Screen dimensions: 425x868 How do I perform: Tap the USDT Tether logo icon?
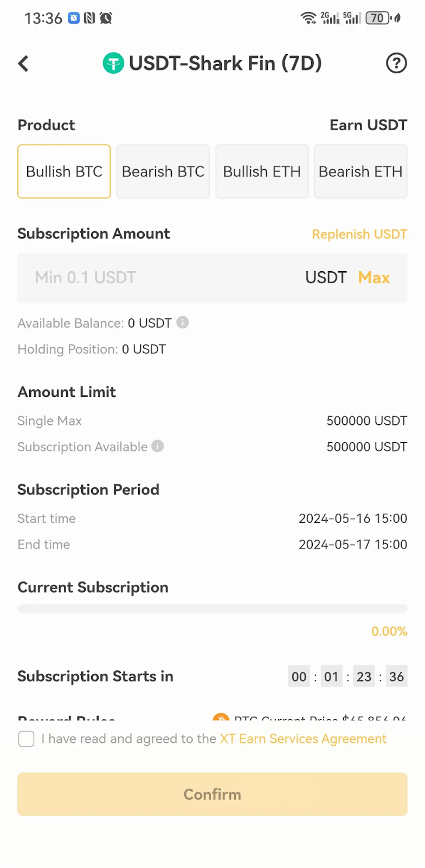113,63
